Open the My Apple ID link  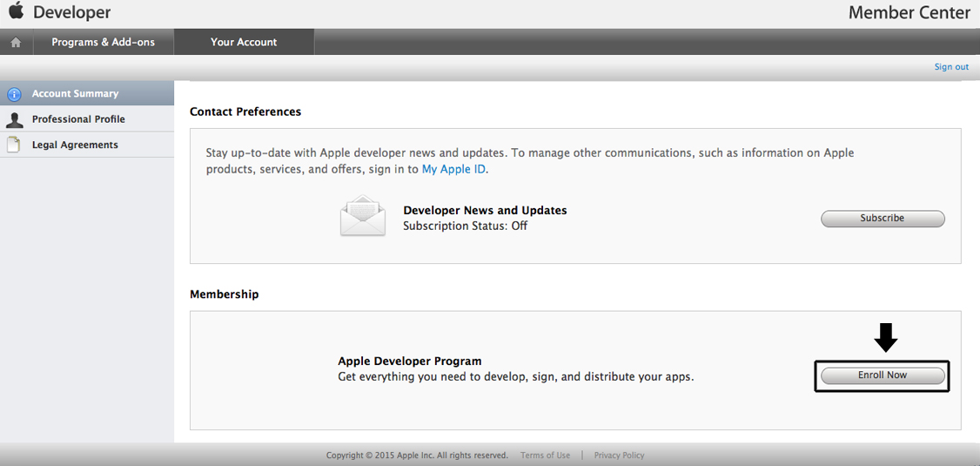[x=453, y=169]
